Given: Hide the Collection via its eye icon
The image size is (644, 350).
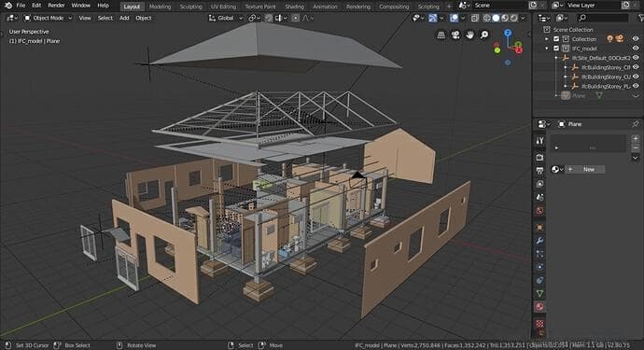Looking at the screenshot, I should pyautogui.click(x=636, y=39).
